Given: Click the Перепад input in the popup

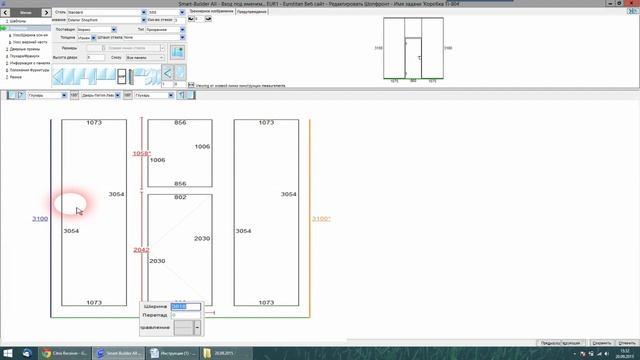Looking at the screenshot, I should click(x=186, y=315).
